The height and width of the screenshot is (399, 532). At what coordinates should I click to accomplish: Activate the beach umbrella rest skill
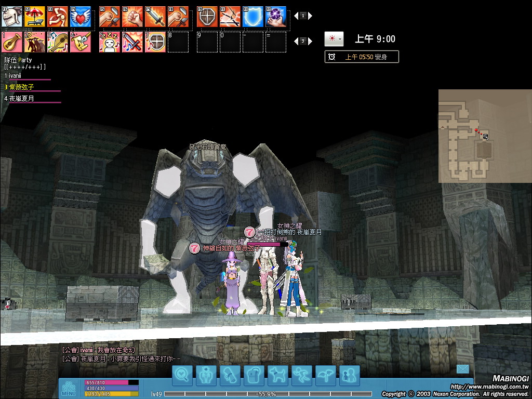(35, 17)
